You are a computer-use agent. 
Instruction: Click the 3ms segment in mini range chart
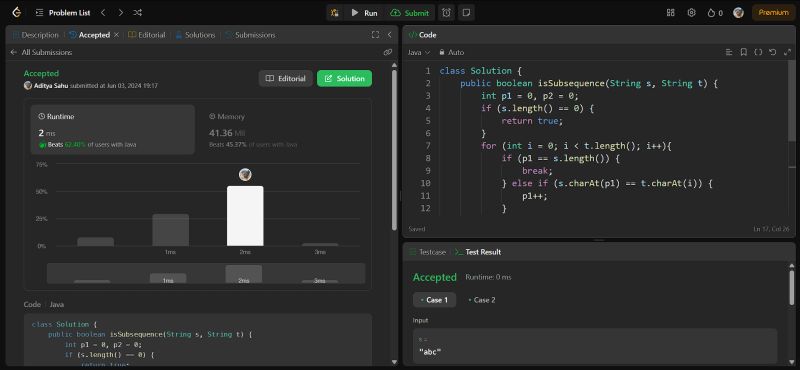click(319, 281)
